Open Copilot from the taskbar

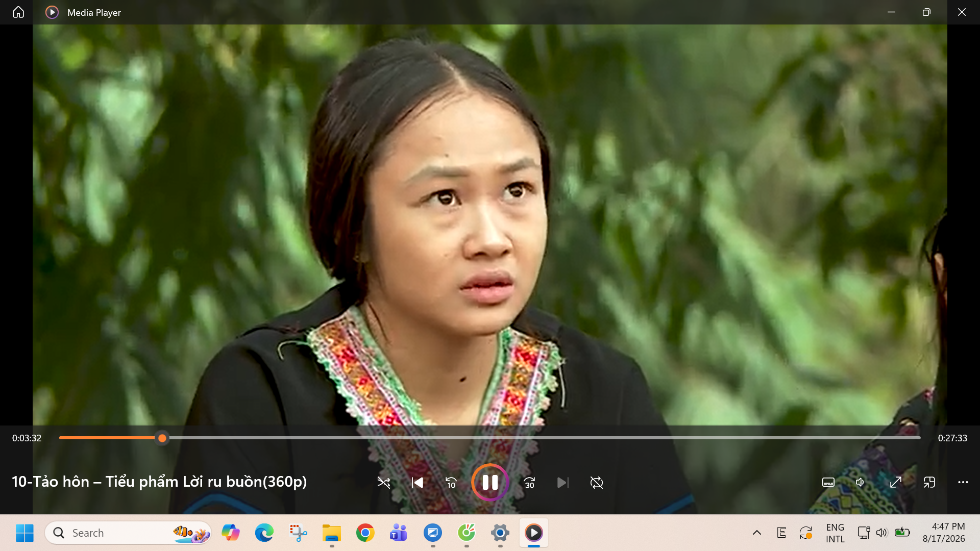[x=231, y=533]
